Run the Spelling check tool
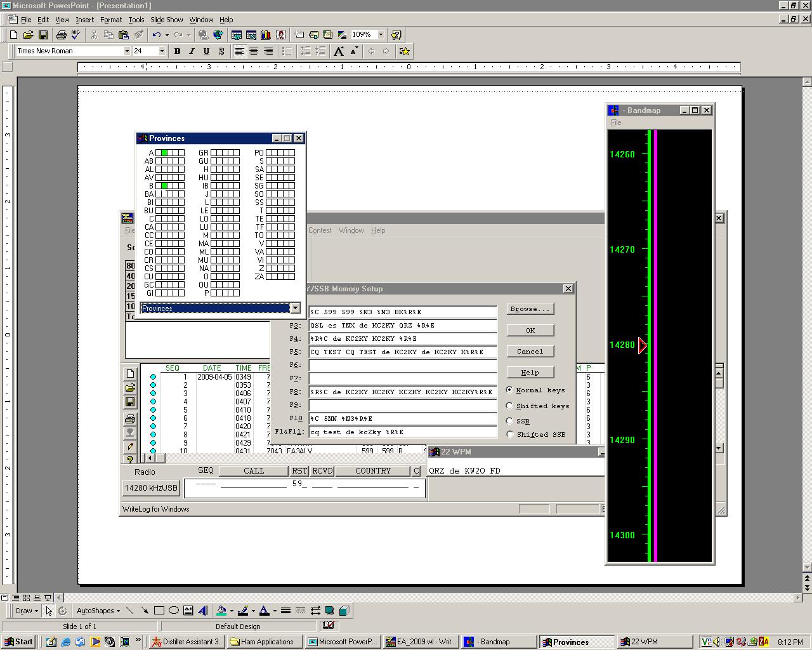This screenshot has height=650, width=812. (75, 35)
